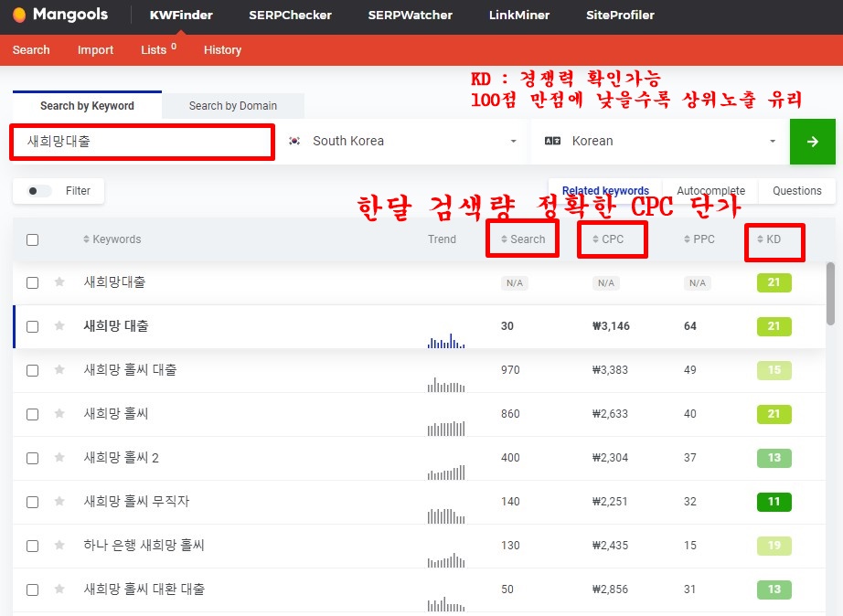This screenshot has height=616, width=843.
Task: Sort the table by Keywords column
Action: [112, 239]
